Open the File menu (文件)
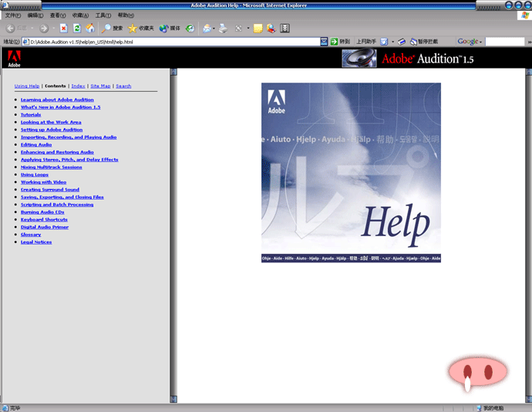 tap(12, 15)
